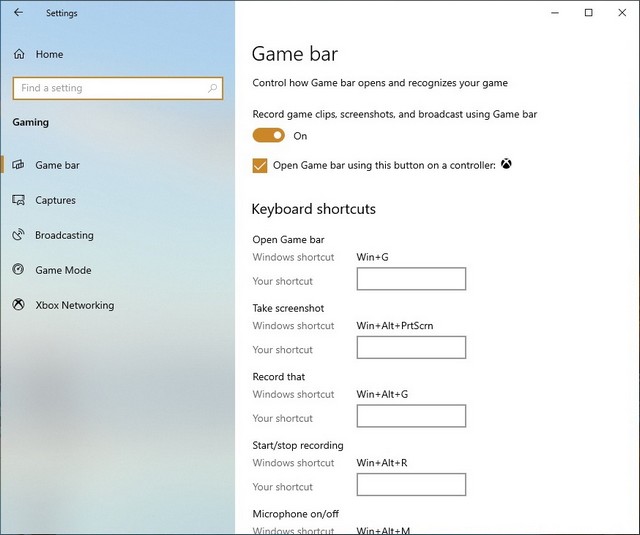The width and height of the screenshot is (640, 535).
Task: Click the Home house icon
Action: (x=19, y=54)
